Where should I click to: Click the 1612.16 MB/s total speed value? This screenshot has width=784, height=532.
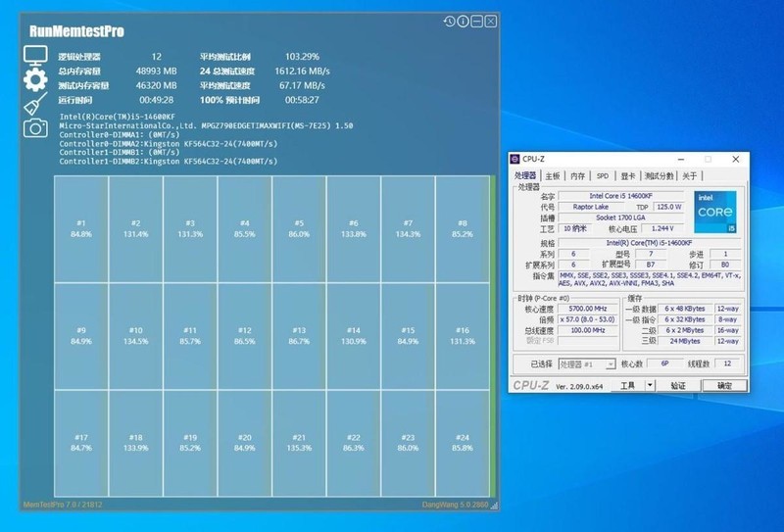pyautogui.click(x=302, y=71)
